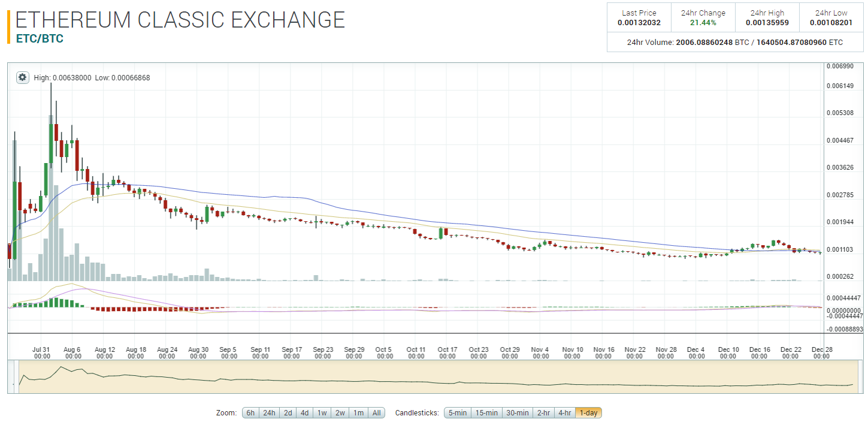The width and height of the screenshot is (868, 422).
Task: Switch candlesticks to 30-min
Action: [518, 413]
